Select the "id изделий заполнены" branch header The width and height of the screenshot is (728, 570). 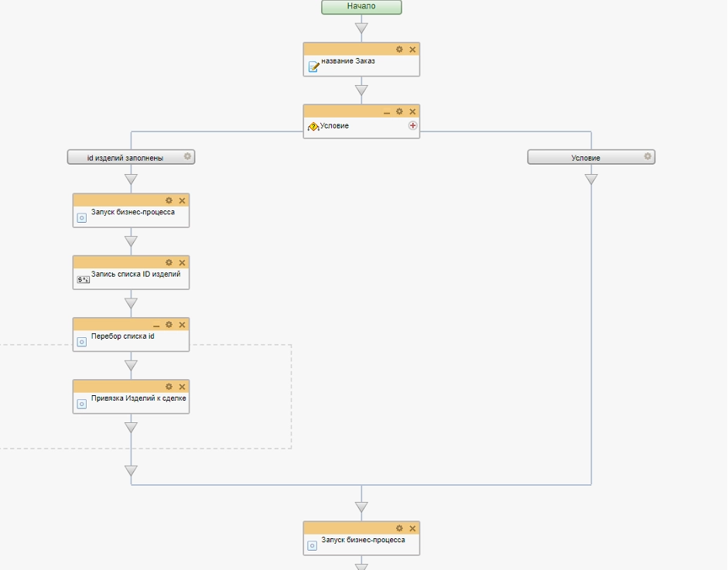[125, 158]
